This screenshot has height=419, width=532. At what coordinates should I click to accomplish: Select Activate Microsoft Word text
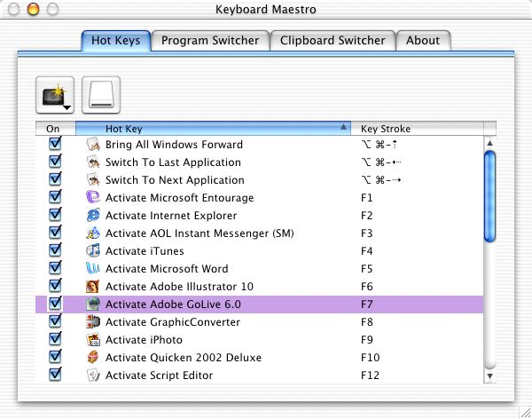tap(167, 268)
